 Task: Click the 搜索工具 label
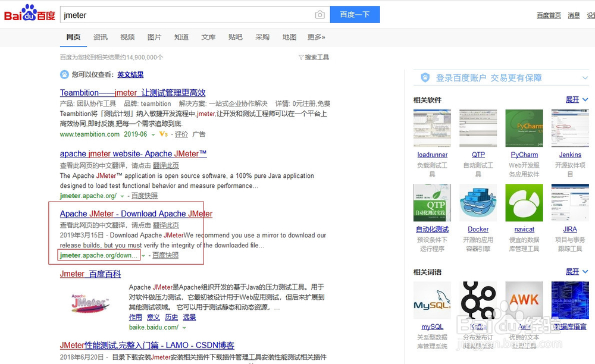coord(317,57)
